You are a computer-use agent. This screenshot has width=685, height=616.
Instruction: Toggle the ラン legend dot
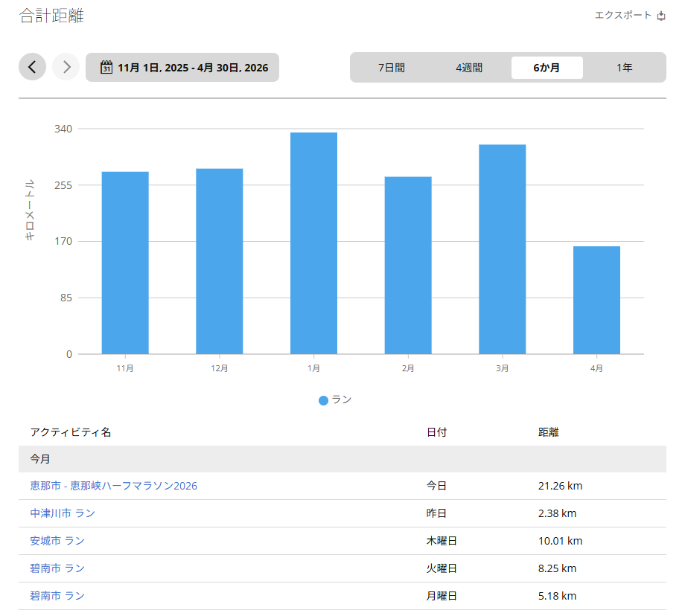(323, 400)
